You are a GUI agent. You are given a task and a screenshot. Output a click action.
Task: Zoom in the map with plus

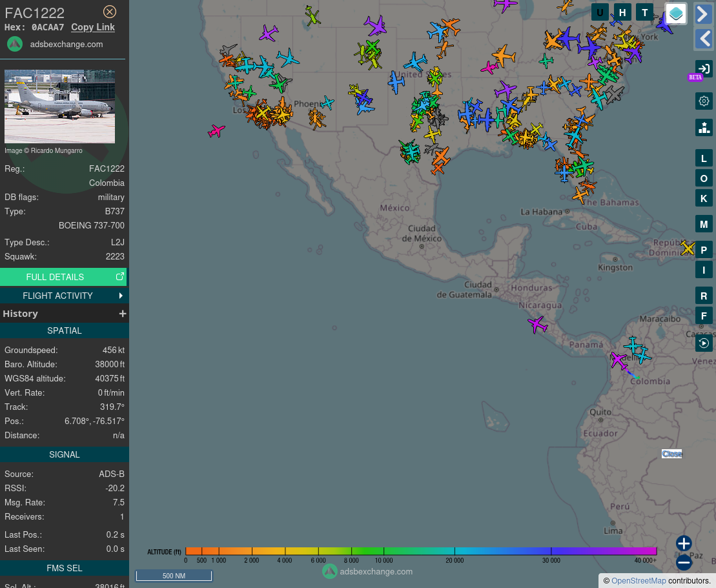(684, 543)
